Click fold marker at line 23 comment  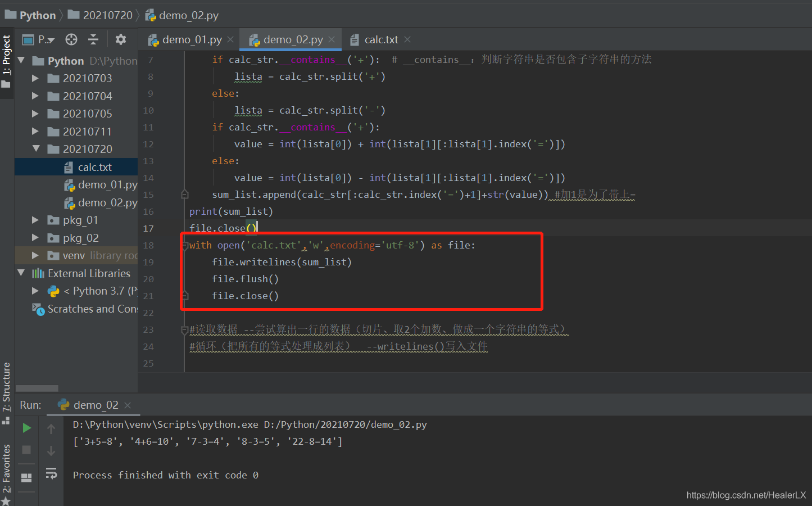coord(185,329)
